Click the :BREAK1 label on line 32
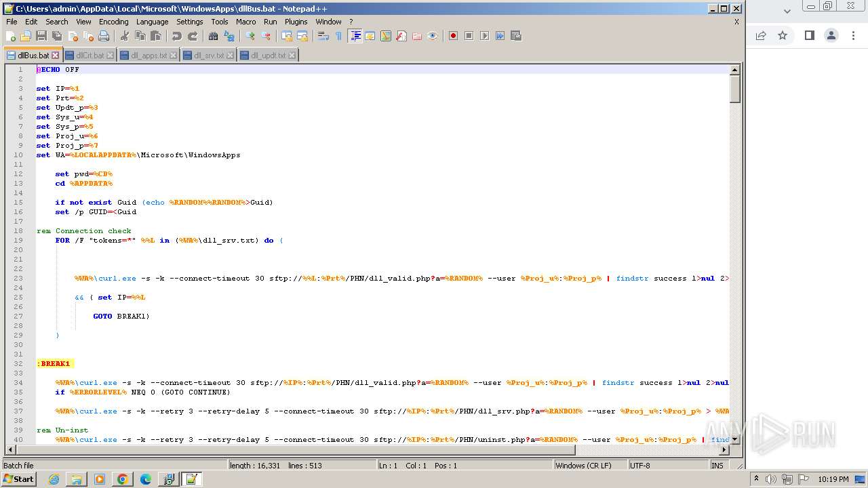Viewport: 868px width, 488px height. point(54,364)
